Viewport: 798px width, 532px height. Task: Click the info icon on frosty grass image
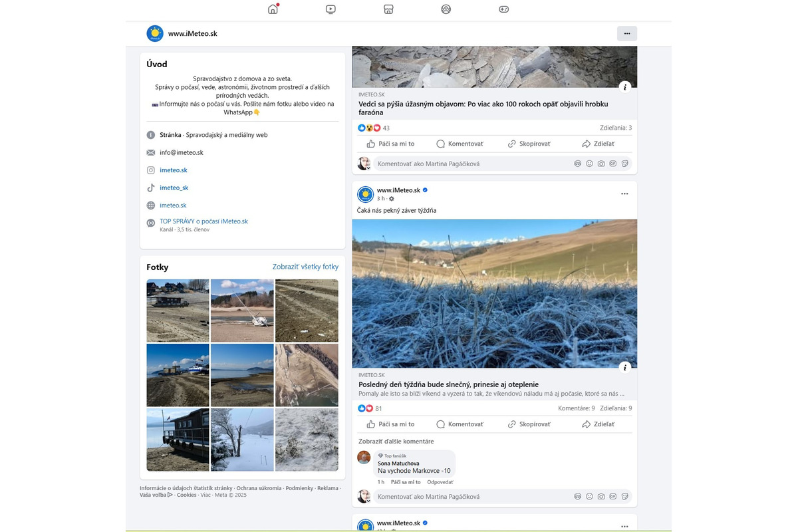tap(624, 367)
